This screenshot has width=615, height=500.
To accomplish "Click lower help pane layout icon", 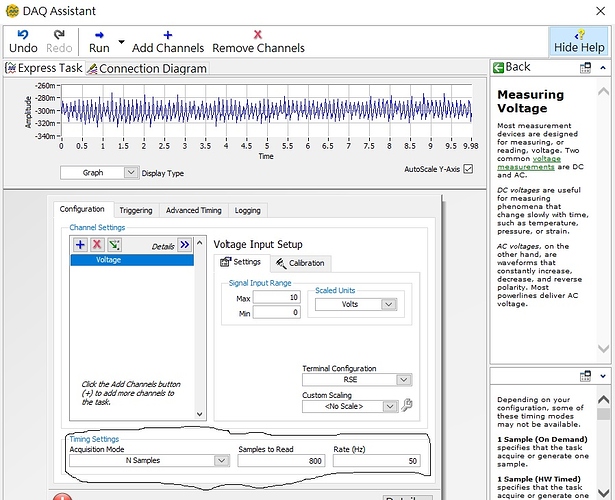I will coord(585,376).
